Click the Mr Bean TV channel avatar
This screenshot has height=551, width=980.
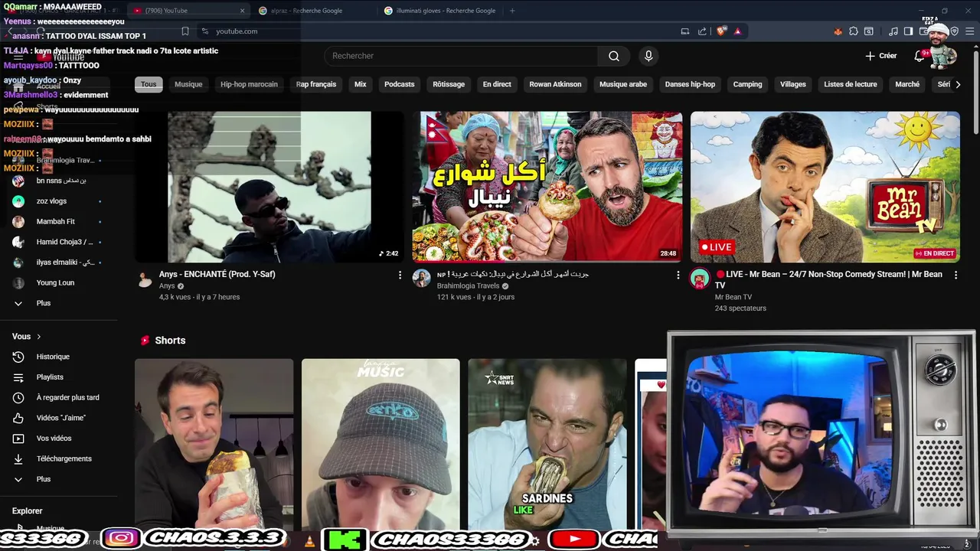pos(700,279)
